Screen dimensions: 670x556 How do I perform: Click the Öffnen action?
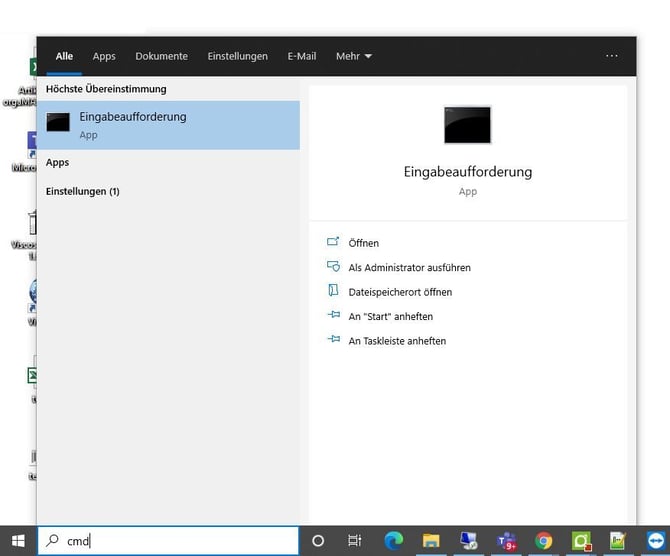tap(363, 243)
